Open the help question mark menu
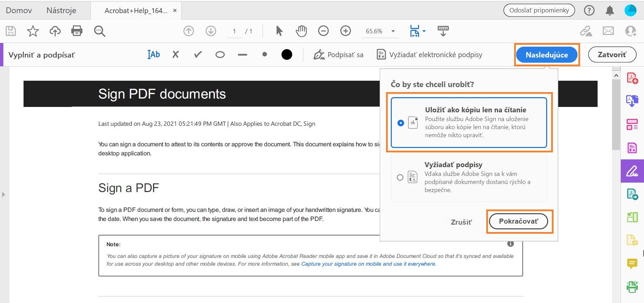The height and width of the screenshot is (303, 644). pyautogui.click(x=589, y=10)
